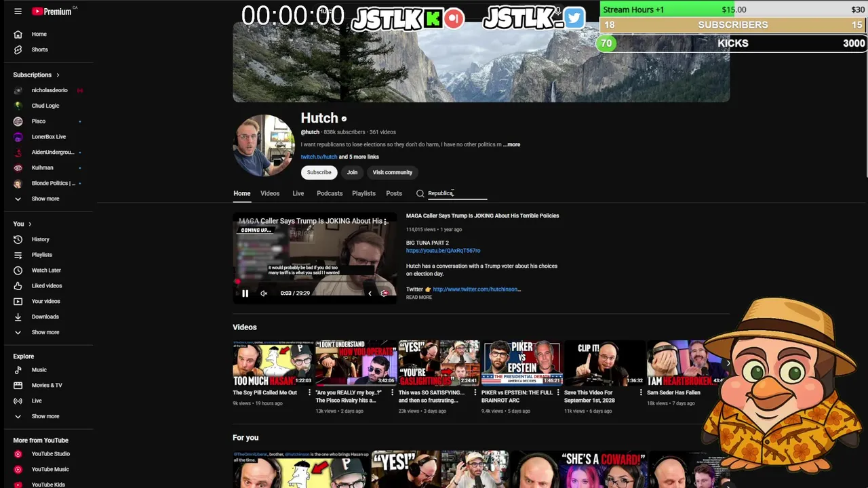Open Save This Video For September thumbnail
The height and width of the screenshot is (488, 868).
(x=604, y=363)
